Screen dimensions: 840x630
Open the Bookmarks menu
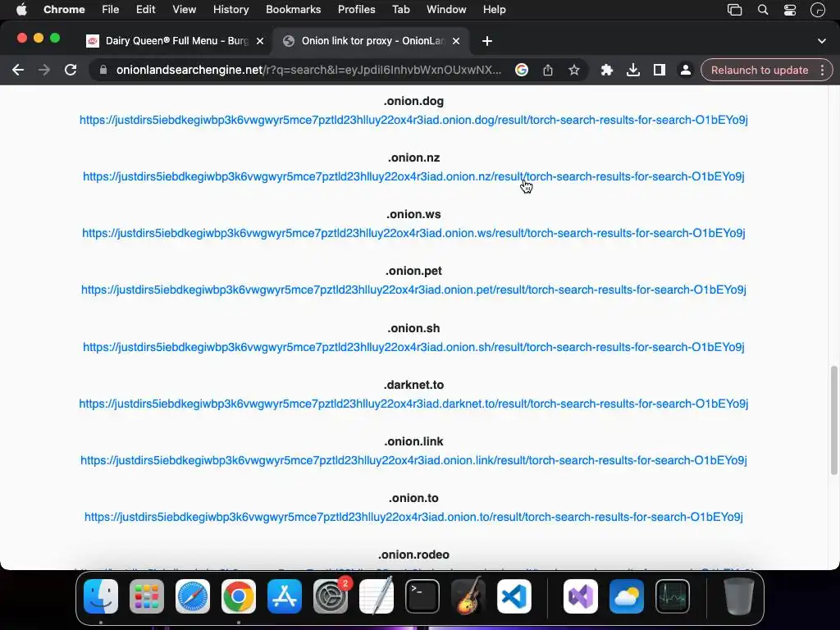[293, 10]
